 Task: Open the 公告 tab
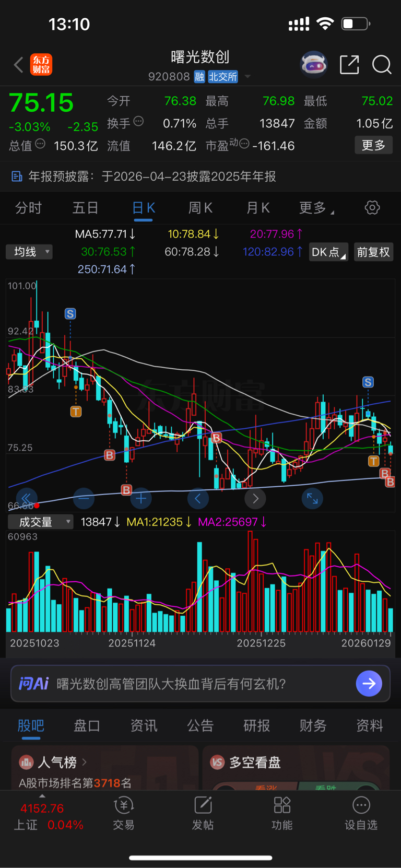pyautogui.click(x=200, y=725)
